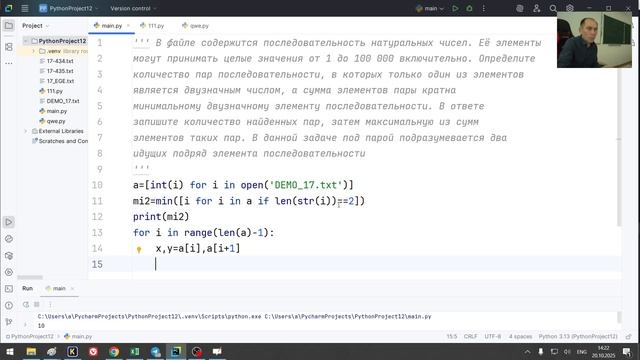Close the main.py editor tab
Viewport: 640px width, 360px height.
[x=128, y=25]
